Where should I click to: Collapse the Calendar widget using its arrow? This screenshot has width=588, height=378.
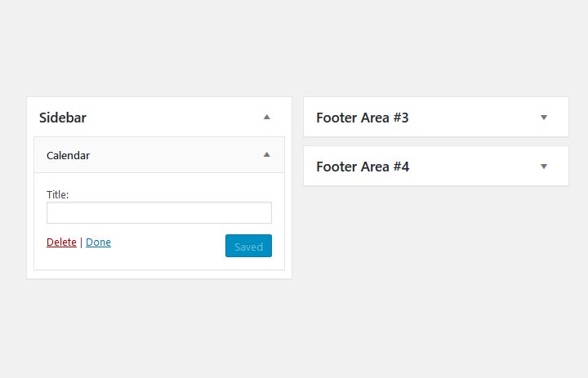pyautogui.click(x=266, y=154)
